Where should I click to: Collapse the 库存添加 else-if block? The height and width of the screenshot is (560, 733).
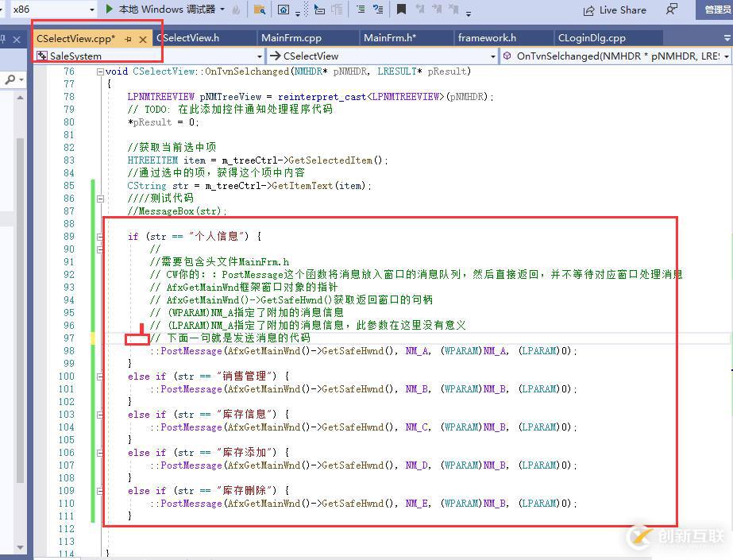coord(100,453)
